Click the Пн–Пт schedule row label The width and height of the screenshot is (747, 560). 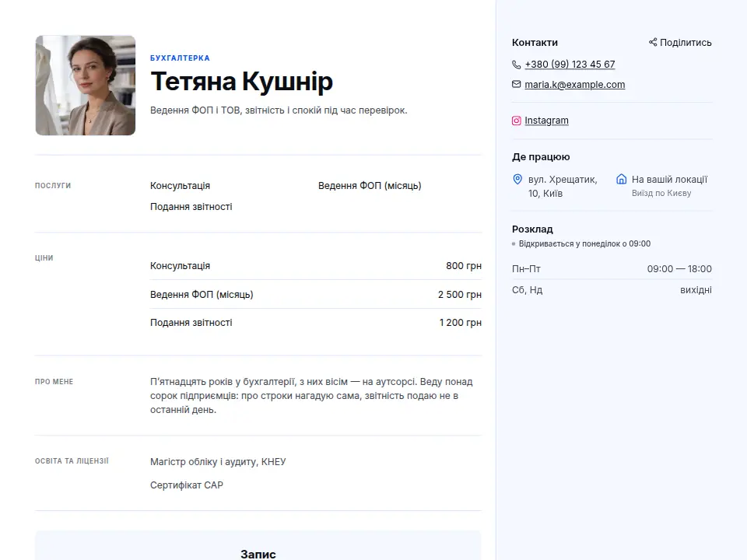526,269
